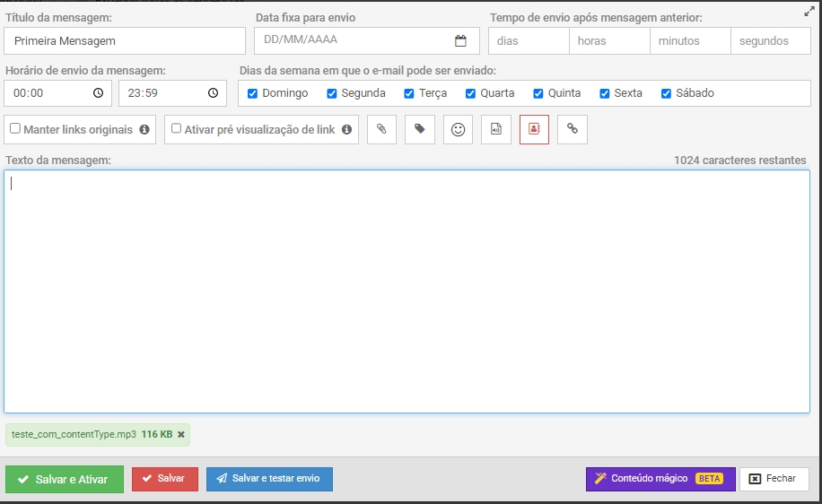
Task: Click the tag icon button
Action: 420,129
